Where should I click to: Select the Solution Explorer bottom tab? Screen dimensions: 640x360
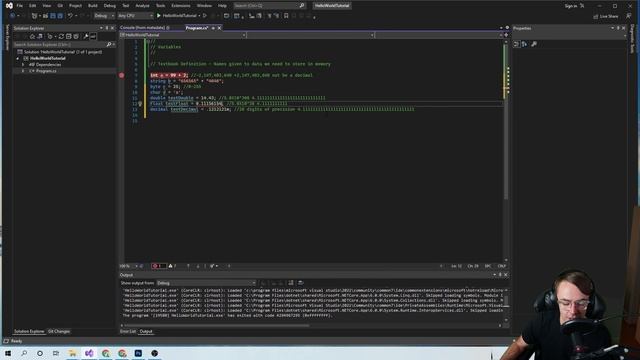29,331
